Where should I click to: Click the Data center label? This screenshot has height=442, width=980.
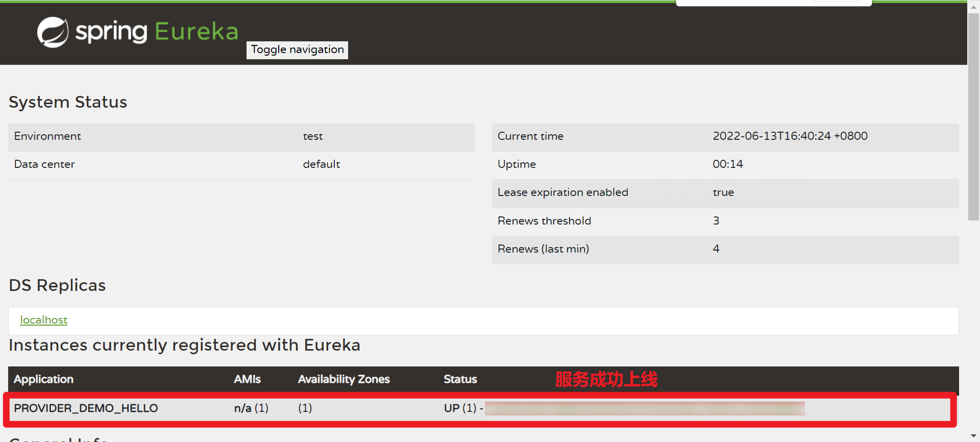pos(44,164)
